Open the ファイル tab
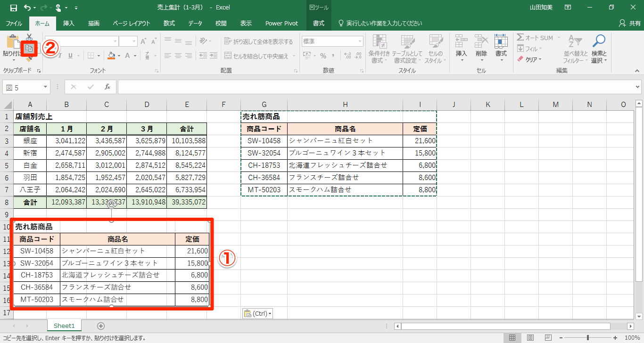 point(14,23)
